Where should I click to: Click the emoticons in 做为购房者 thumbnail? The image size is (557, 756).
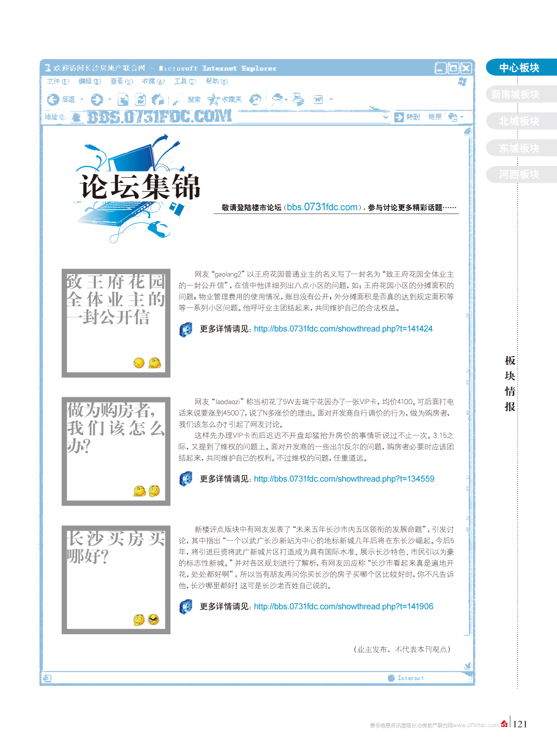click(x=147, y=491)
